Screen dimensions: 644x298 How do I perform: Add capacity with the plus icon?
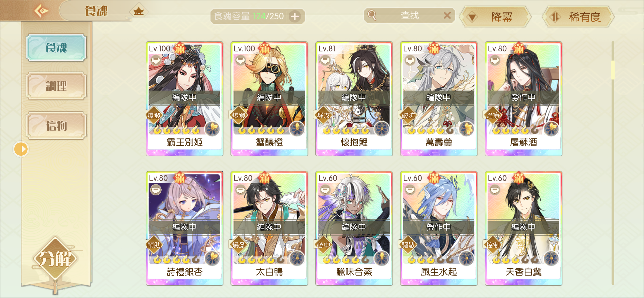pyautogui.click(x=295, y=16)
